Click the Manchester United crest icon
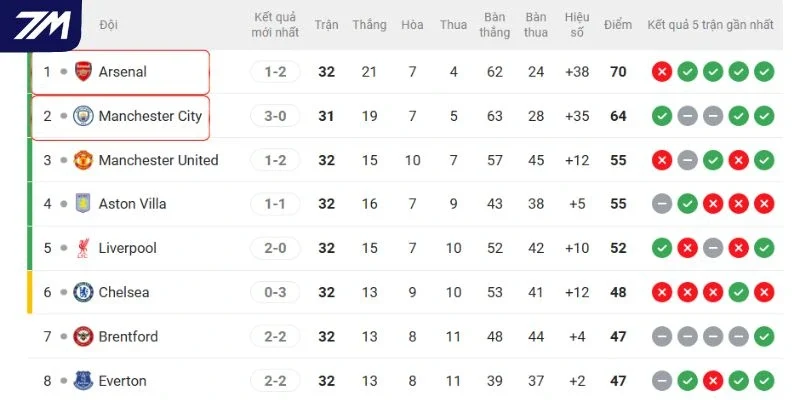Screen dimensions: 800x400 (x=83, y=160)
